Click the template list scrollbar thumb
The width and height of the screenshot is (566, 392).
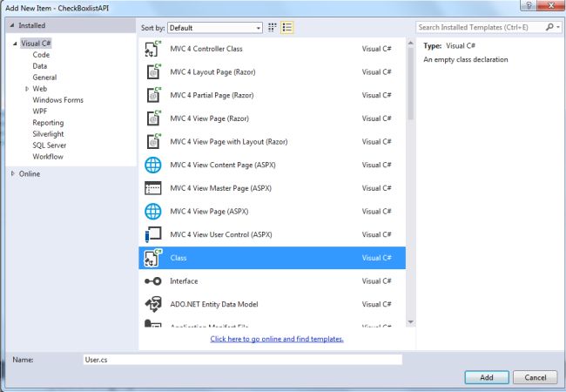[410, 84]
